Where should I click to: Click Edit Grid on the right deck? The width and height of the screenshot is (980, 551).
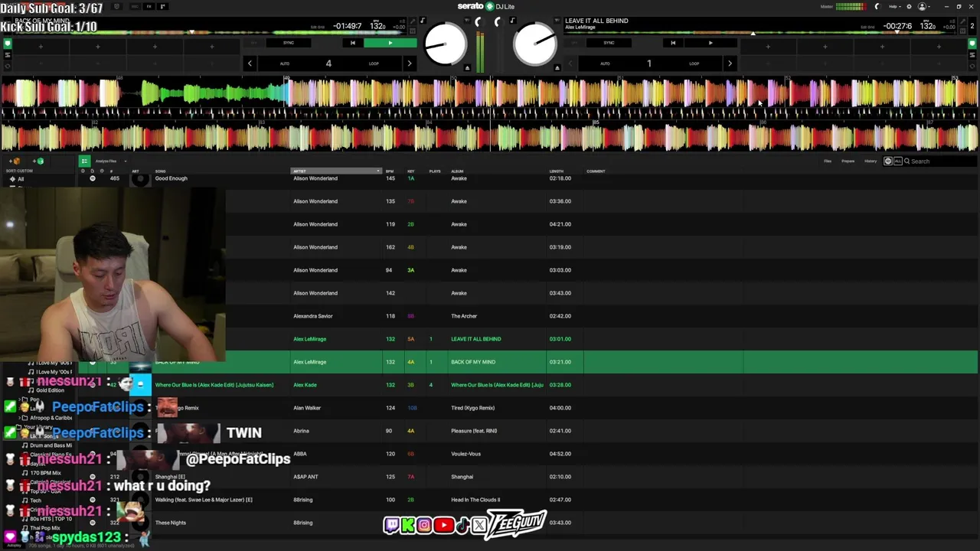click(x=867, y=27)
